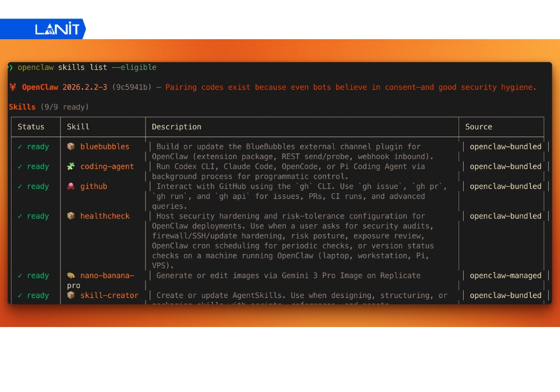
Task: Click the checkmark in the healthcheck row
Action: [20, 216]
